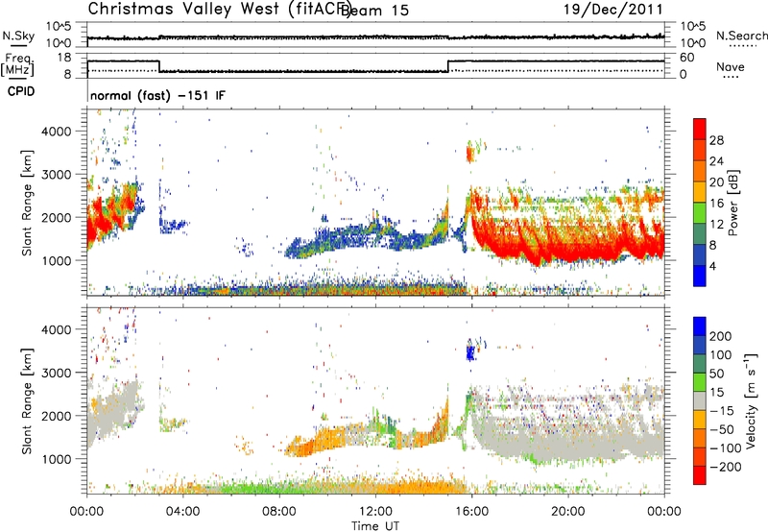Click the N.Sky legend label

click(18, 36)
